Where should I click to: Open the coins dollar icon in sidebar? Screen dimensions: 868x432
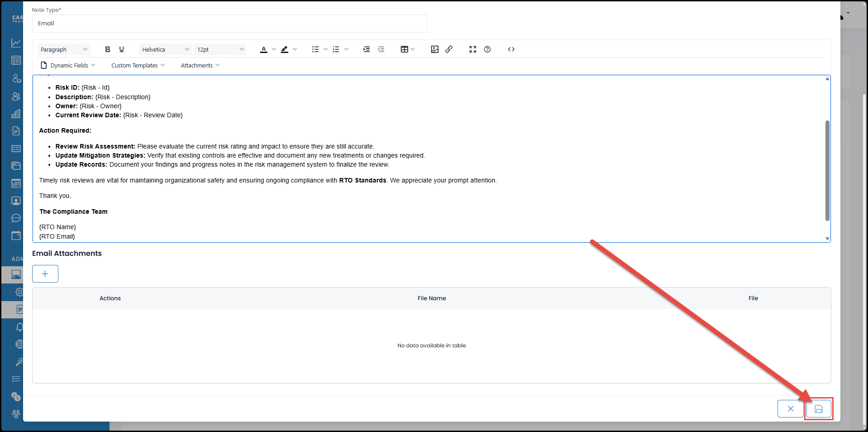click(16, 396)
